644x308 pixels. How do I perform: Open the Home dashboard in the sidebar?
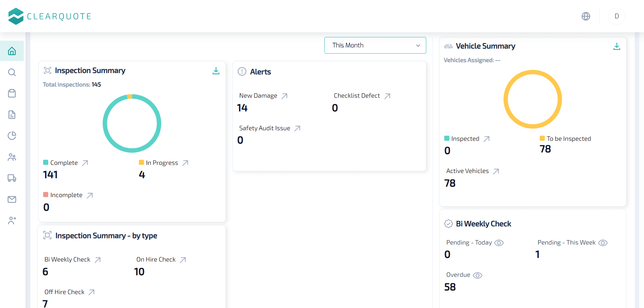(12, 51)
